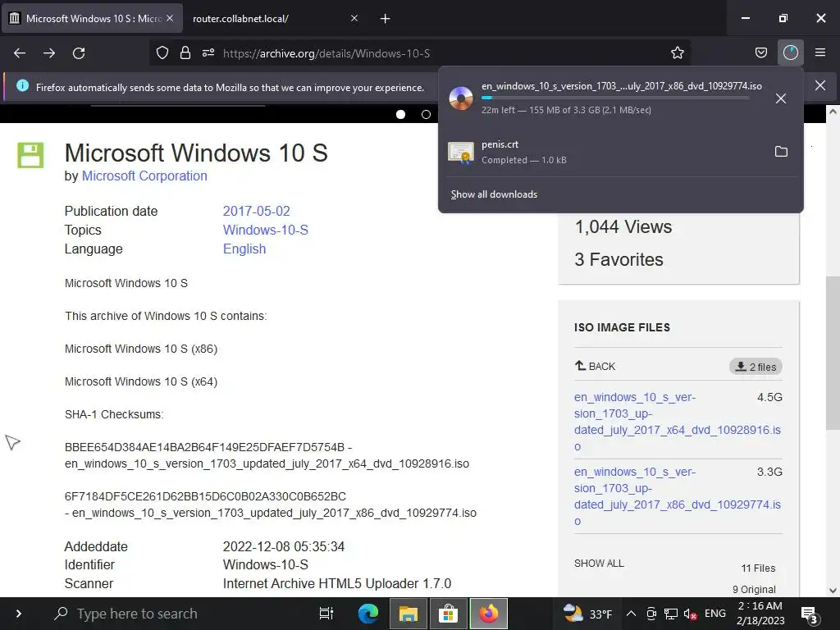Select the first filled carousel dot
The image size is (840, 630).
(400, 115)
